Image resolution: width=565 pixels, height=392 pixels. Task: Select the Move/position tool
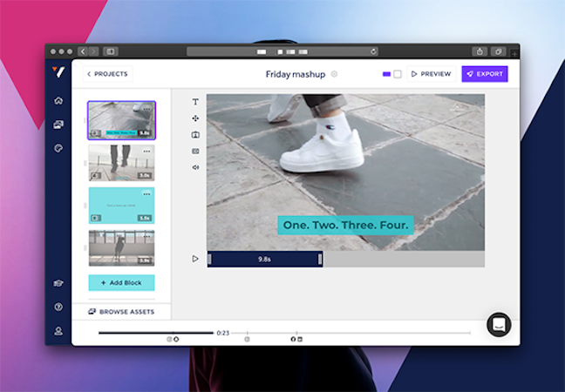click(195, 118)
